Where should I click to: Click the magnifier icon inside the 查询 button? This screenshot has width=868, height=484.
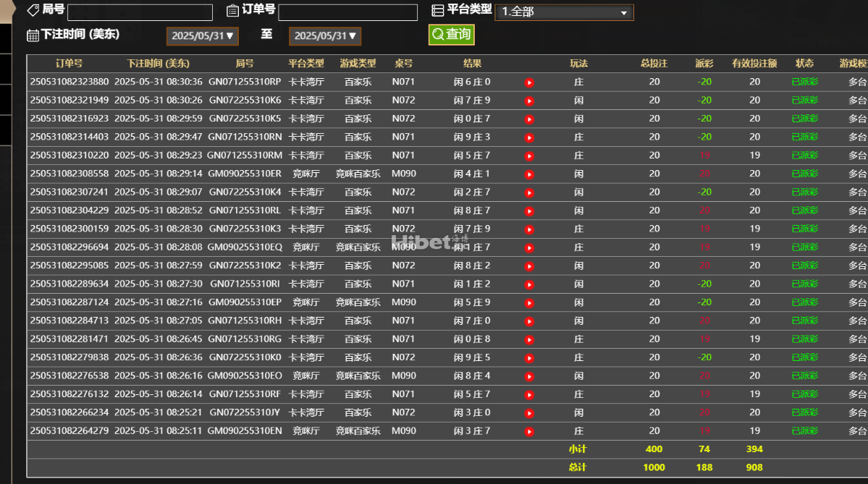437,33
